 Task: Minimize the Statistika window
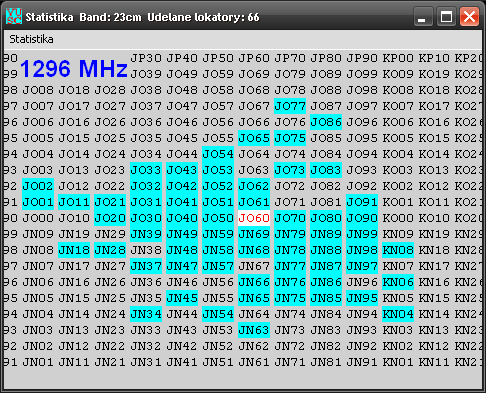[x=423, y=16]
